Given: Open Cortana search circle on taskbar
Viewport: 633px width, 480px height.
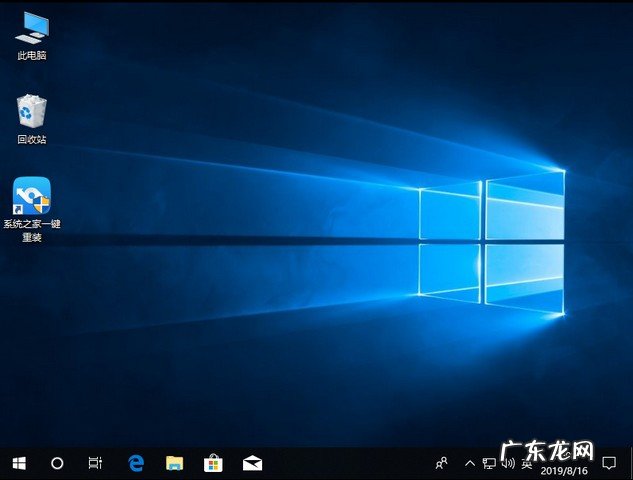Looking at the screenshot, I should pyautogui.click(x=57, y=463).
